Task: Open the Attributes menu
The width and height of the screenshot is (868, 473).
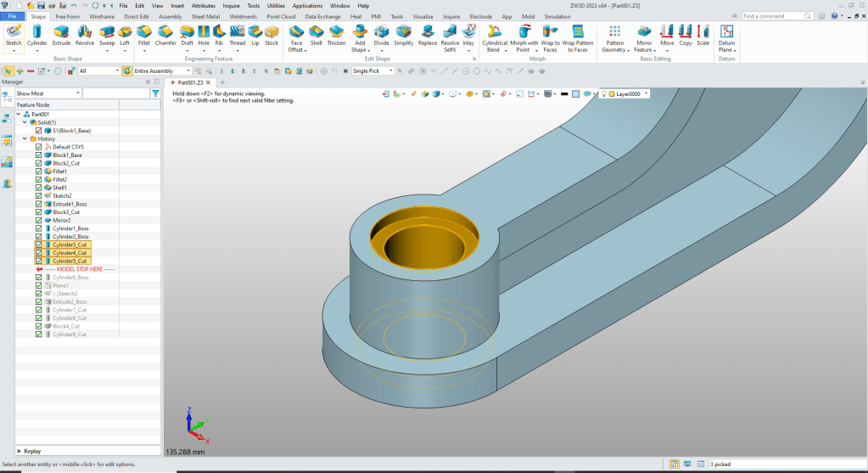Action: (x=203, y=5)
